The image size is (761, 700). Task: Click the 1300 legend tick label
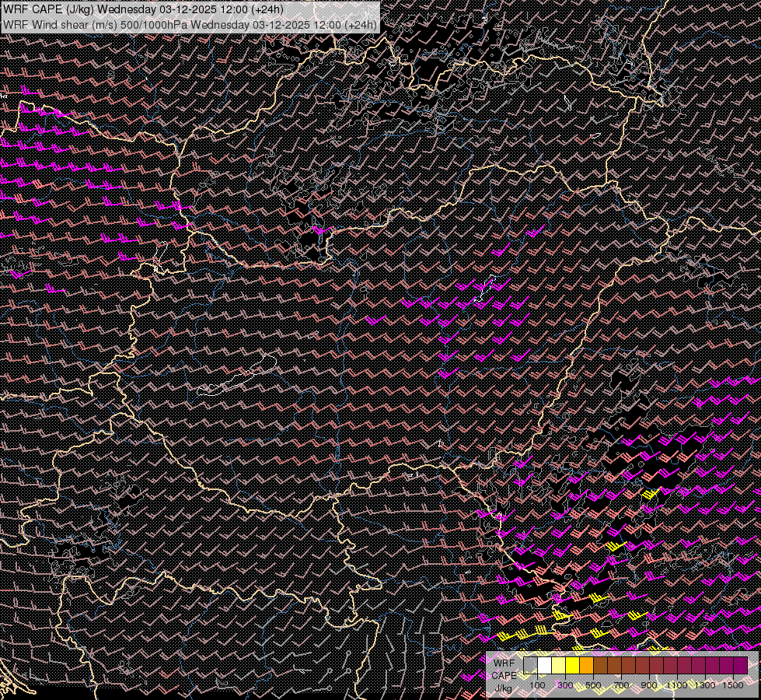pyautogui.click(x=705, y=685)
